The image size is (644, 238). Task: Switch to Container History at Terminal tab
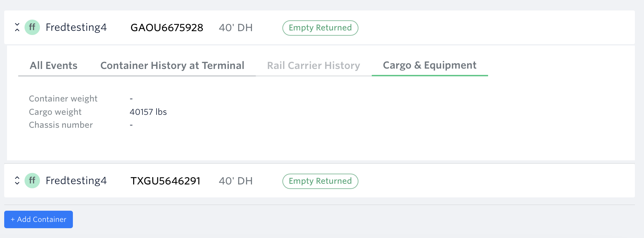[x=172, y=65]
